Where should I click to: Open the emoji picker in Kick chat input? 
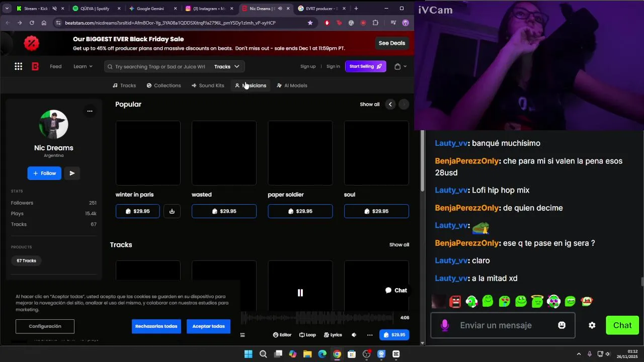[x=562, y=325]
